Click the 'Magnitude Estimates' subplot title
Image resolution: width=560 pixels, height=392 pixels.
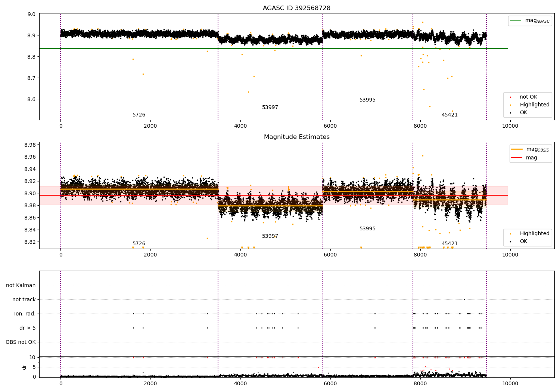[296, 137]
